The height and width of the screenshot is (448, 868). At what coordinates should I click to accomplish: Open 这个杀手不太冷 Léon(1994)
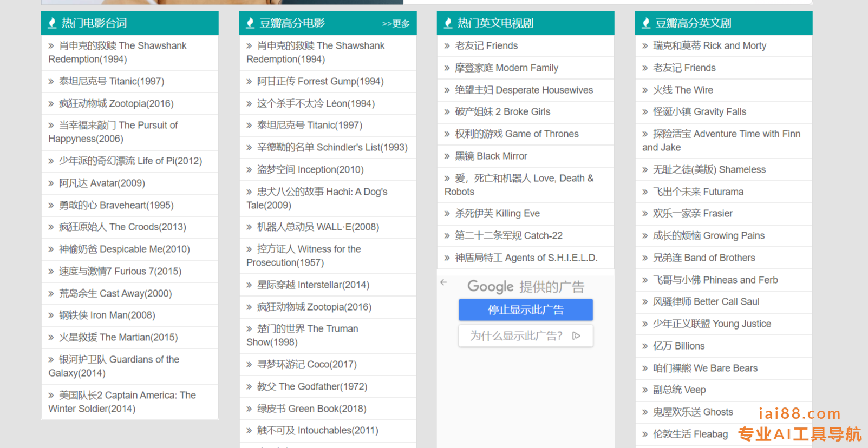(316, 103)
